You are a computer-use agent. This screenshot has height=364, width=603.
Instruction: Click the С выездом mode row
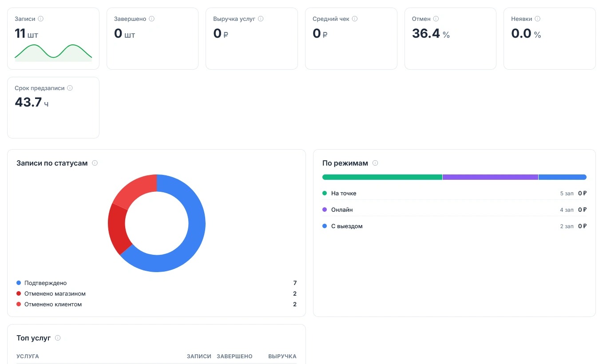tap(454, 226)
